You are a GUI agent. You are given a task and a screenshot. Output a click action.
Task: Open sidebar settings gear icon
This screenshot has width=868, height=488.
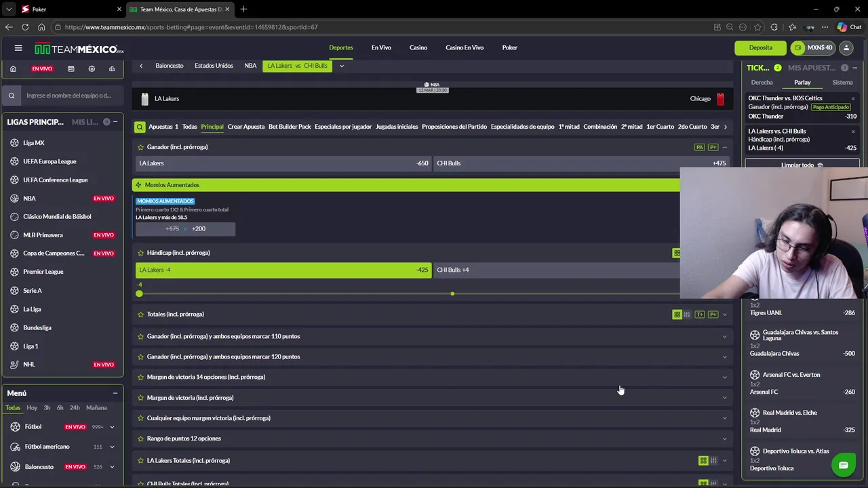pyautogui.click(x=92, y=68)
